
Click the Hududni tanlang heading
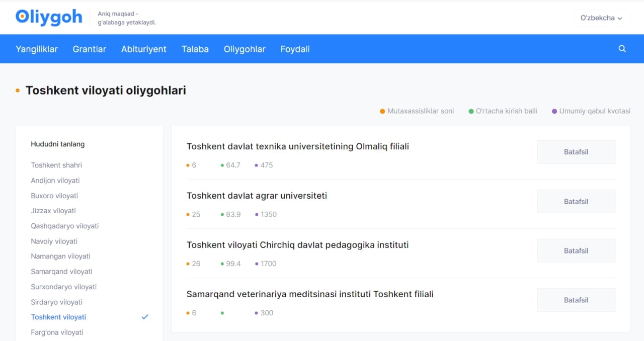[58, 144]
